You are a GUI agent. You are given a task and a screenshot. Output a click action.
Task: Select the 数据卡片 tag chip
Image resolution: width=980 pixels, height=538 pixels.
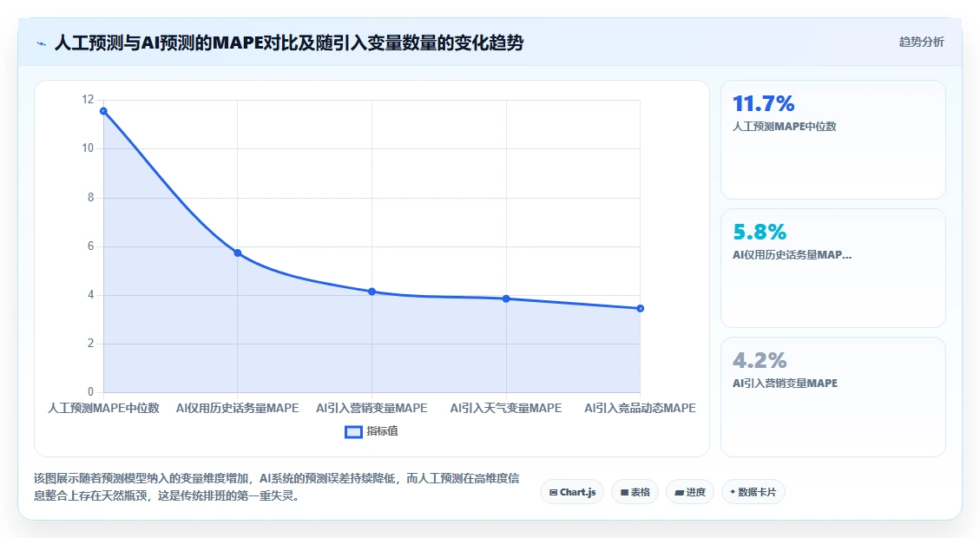[753, 492]
